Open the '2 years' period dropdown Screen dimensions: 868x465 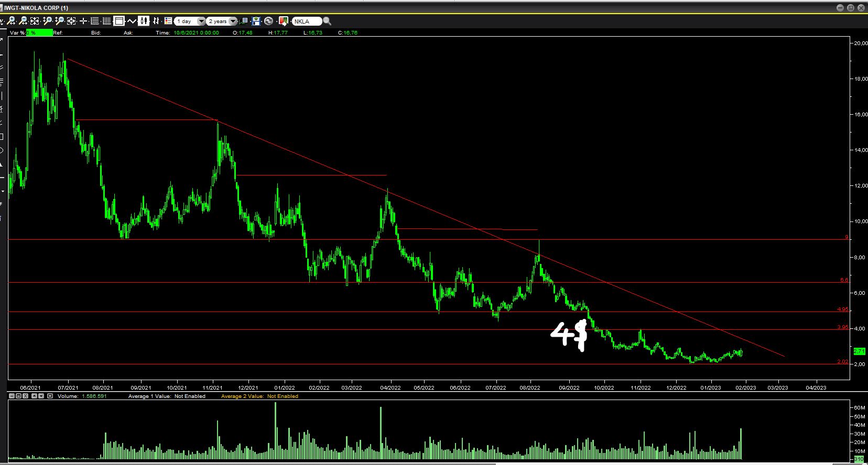point(233,21)
